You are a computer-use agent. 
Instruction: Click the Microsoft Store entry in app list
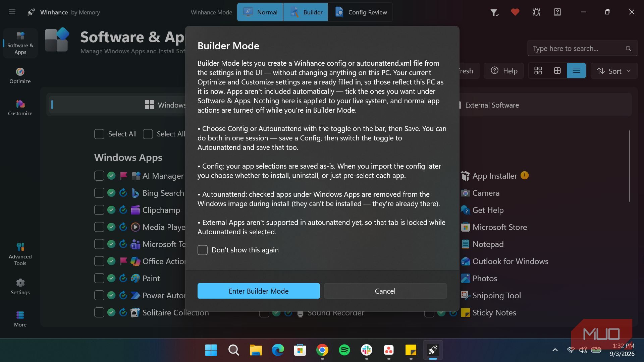pos(499,227)
